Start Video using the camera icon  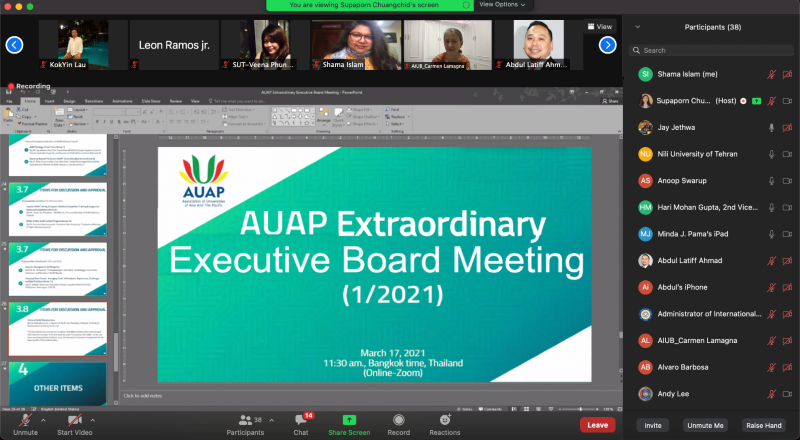pos(74,420)
